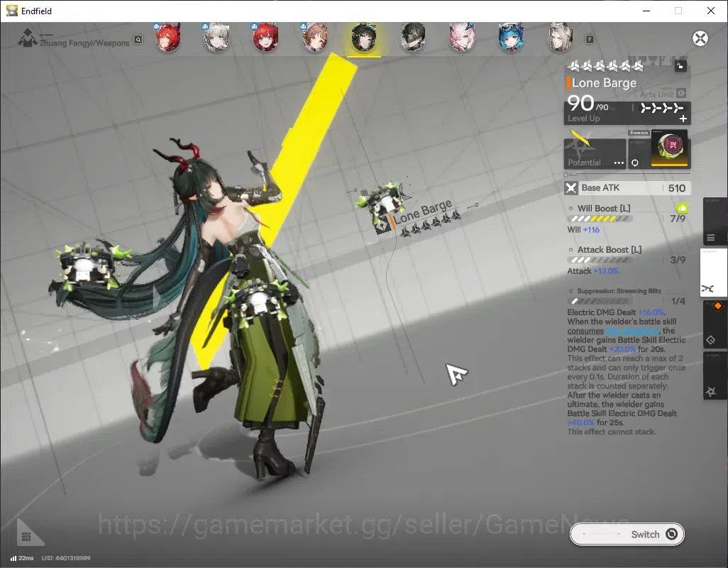
Task: Open the highlighted blue keyword link
Action: click(632, 331)
